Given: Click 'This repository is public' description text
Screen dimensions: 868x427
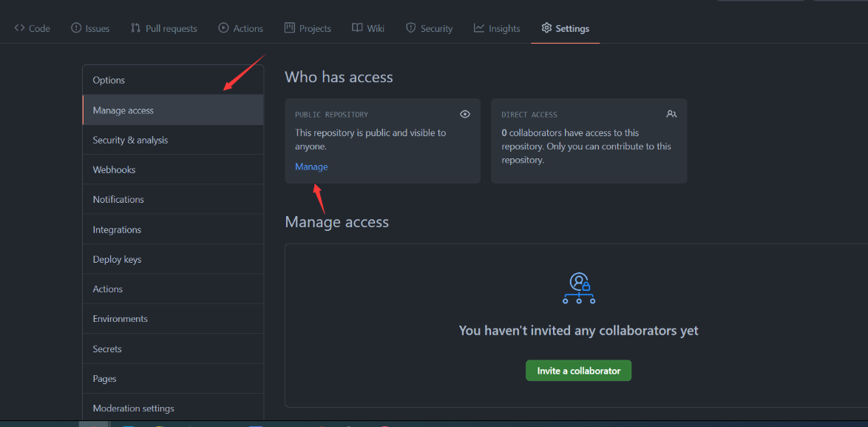Looking at the screenshot, I should pyautogui.click(x=370, y=140).
